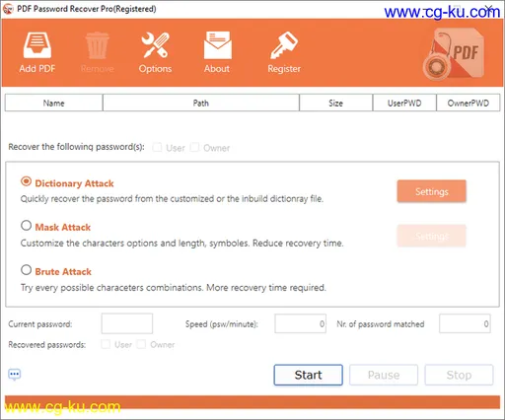Check User in Recover the following passwords
505x420 pixels.
point(157,147)
